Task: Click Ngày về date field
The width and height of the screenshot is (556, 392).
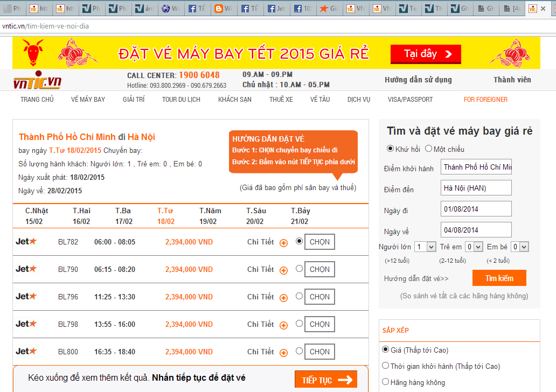Action: point(476,230)
